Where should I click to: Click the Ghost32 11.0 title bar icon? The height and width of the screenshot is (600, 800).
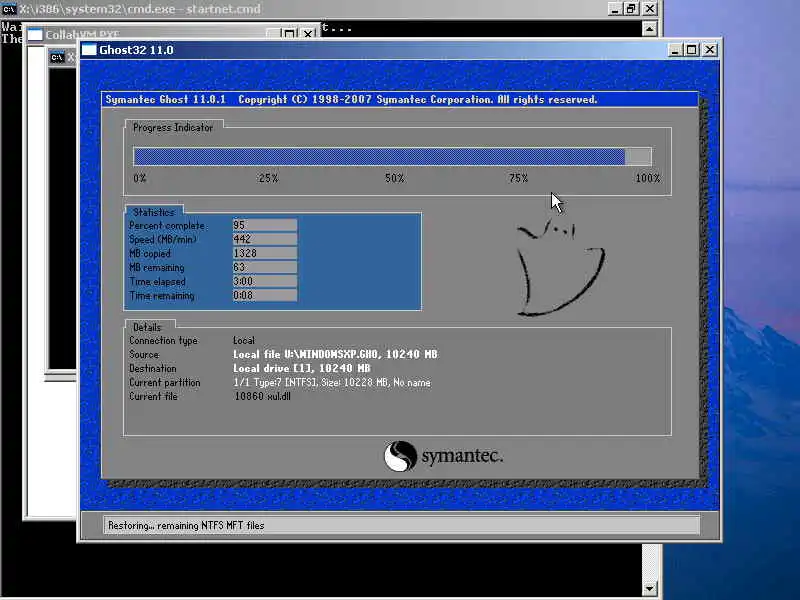(x=89, y=50)
